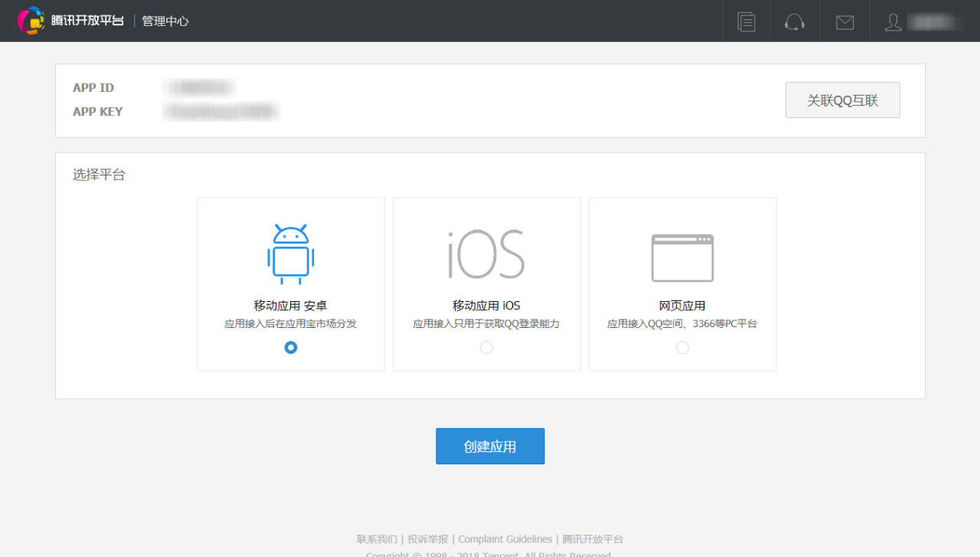Click the 移动应用 iOS title text

pyautogui.click(x=486, y=306)
